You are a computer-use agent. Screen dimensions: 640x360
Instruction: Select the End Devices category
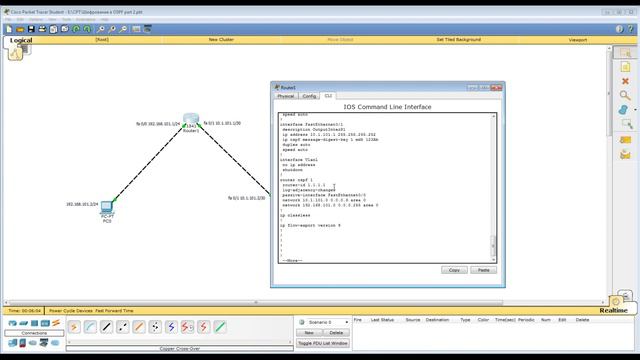(x=13, y=342)
